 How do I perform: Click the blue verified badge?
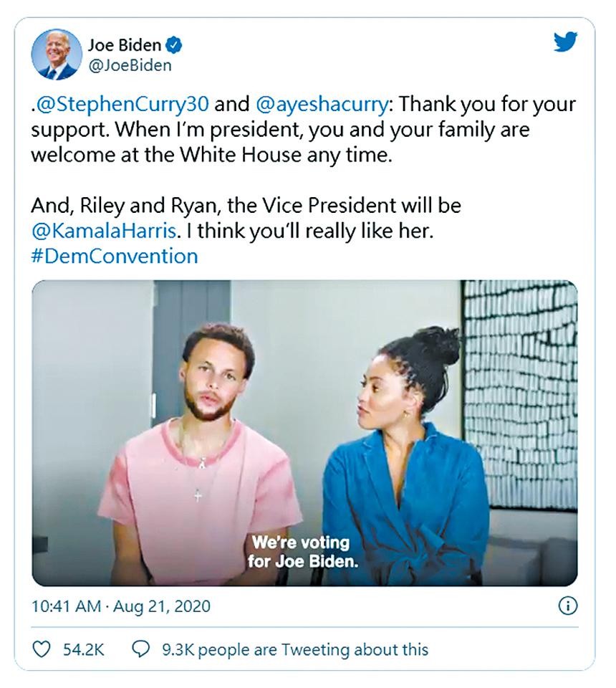point(173,46)
